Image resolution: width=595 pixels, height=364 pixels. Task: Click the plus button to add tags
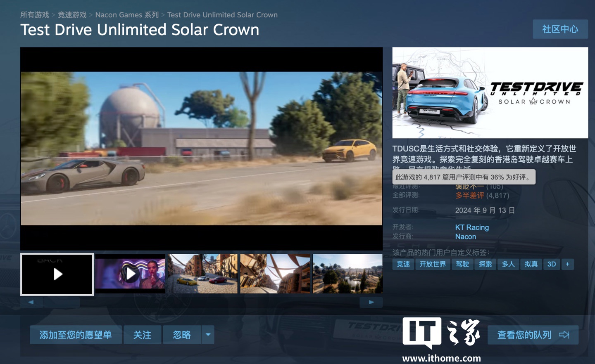pos(568,264)
